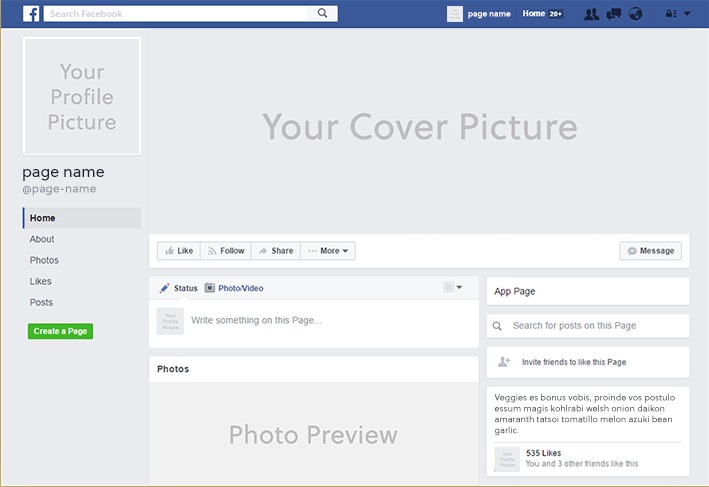Focus Search for posts on this Page

pyautogui.click(x=588, y=326)
